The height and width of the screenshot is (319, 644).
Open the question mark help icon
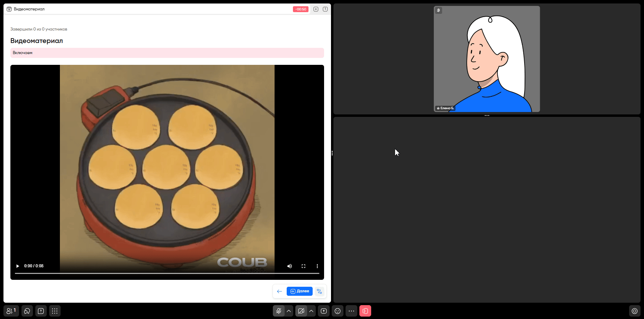41,311
